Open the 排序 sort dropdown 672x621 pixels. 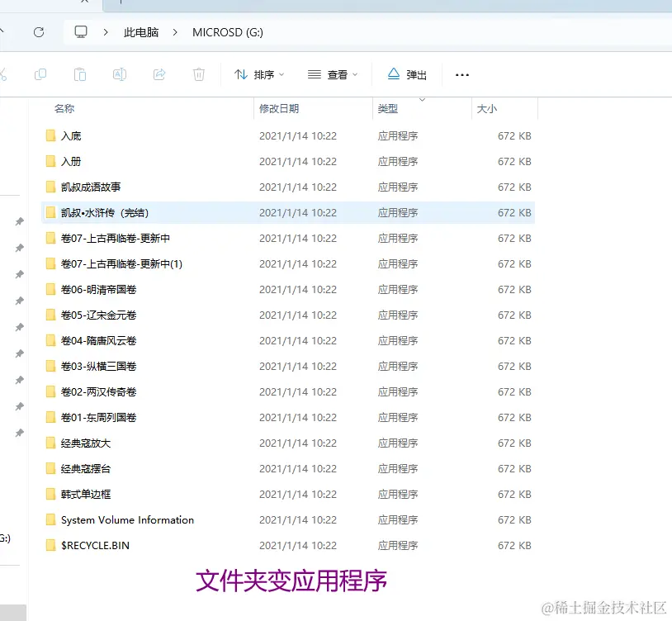pos(259,74)
